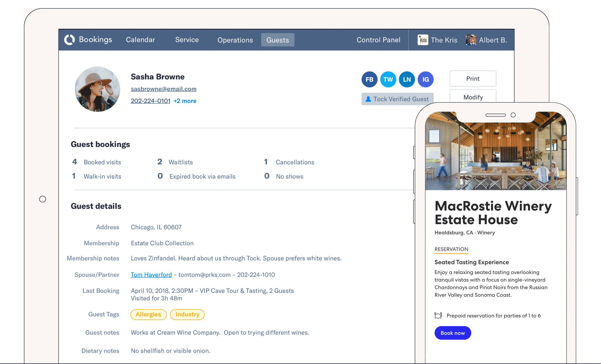The height and width of the screenshot is (364, 601).
Task: Click Modify to edit guest details
Action: pyautogui.click(x=473, y=97)
